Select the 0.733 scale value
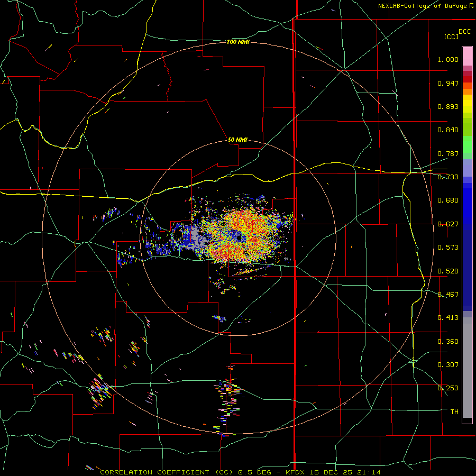The height and width of the screenshot is (476, 476). (448, 177)
